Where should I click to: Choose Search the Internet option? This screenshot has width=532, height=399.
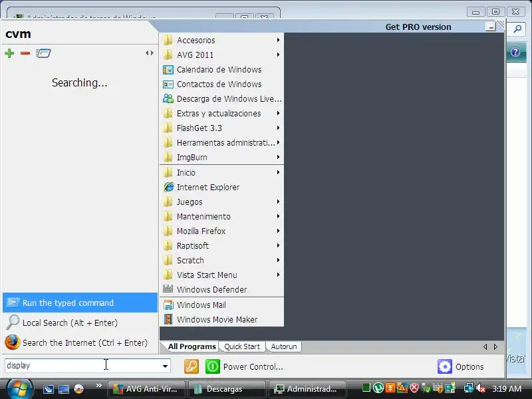click(x=80, y=342)
